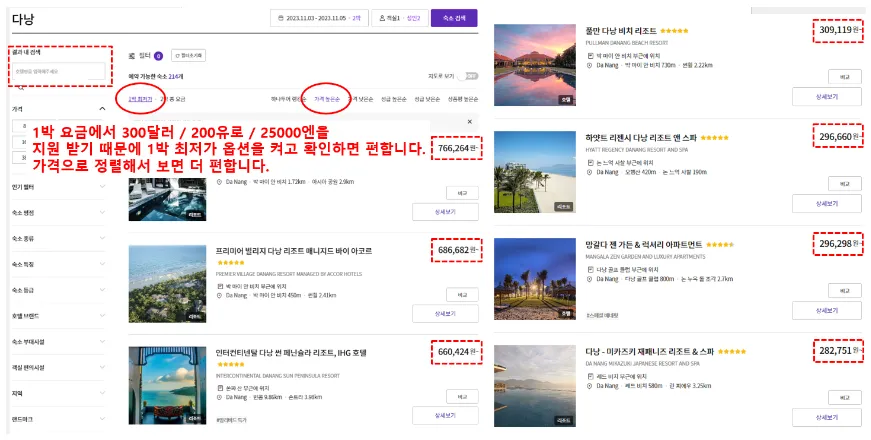Select the total stay price option next to 1박 최저가
The image size is (871, 440).
click(173, 99)
